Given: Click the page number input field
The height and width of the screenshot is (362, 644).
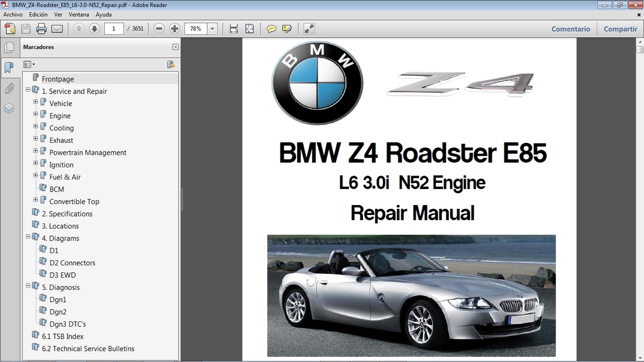Looking at the screenshot, I should 114,29.
